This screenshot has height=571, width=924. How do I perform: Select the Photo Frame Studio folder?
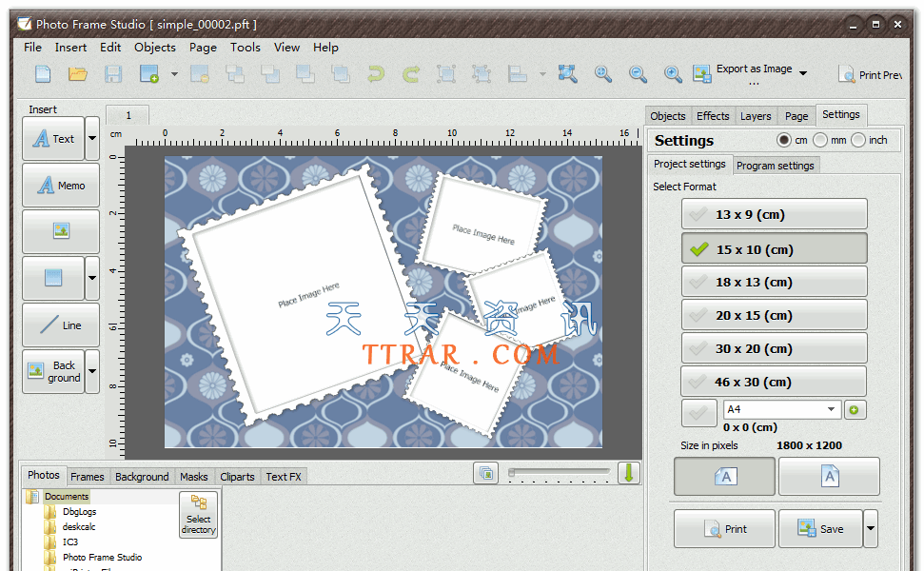click(102, 557)
